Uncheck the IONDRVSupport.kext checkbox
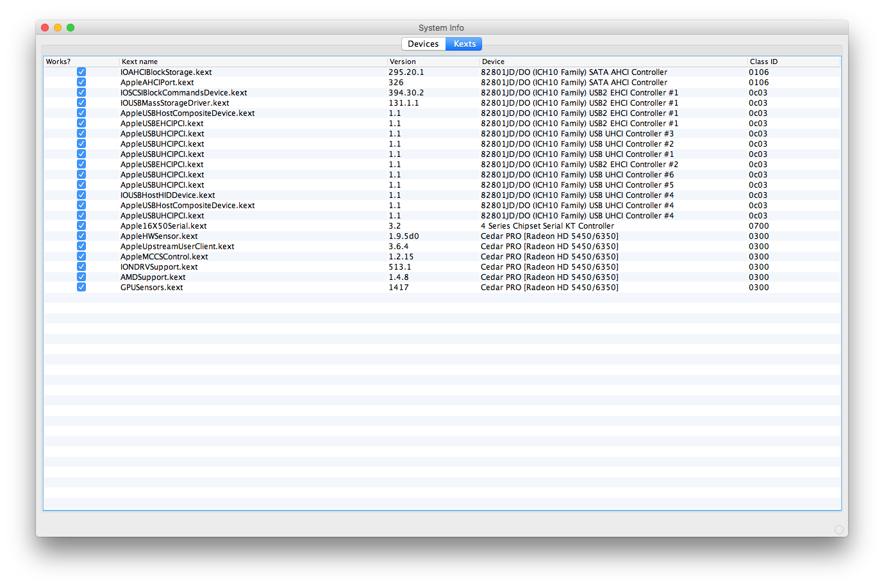The image size is (884, 588). click(x=81, y=267)
